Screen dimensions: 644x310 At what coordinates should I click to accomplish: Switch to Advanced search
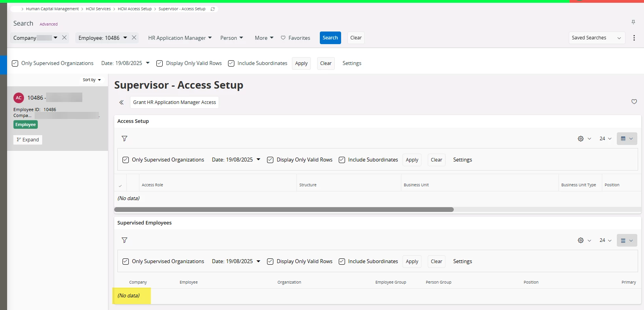point(48,24)
